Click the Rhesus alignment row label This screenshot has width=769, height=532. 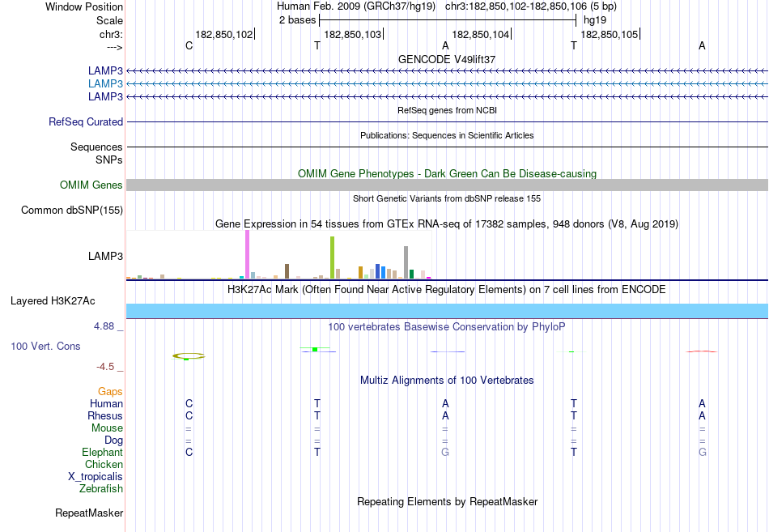105,416
